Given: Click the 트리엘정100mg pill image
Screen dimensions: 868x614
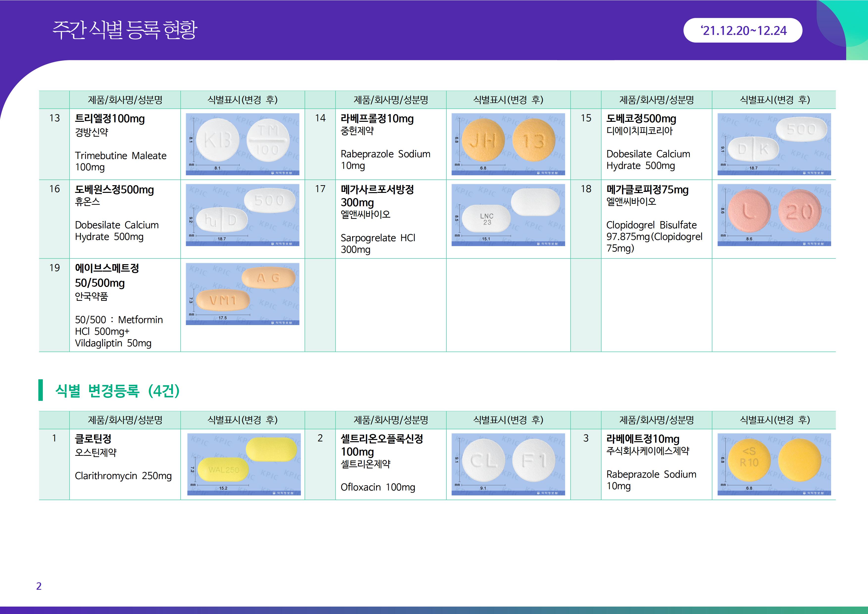Looking at the screenshot, I should 242,144.
